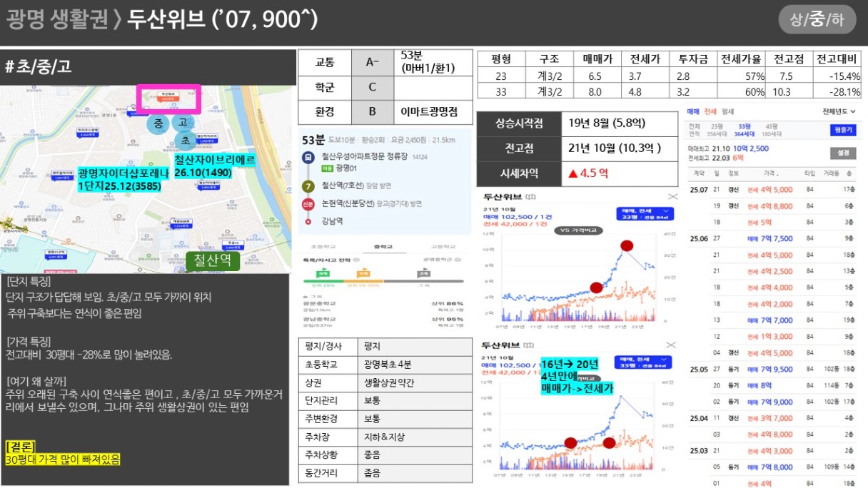
Task: Click the info icon beside 광명중학군
Action: pyautogui.click(x=457, y=259)
